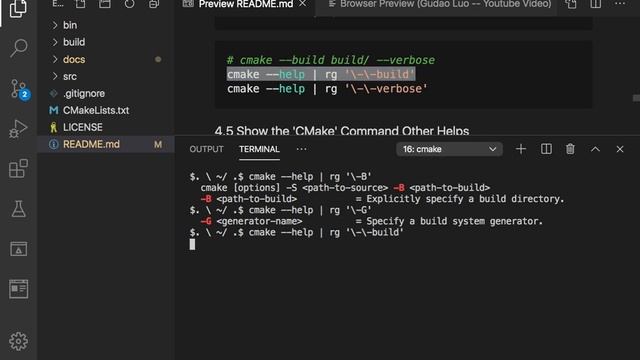Kill the terminal with trash icon
The width and height of the screenshot is (640, 360).
tap(570, 149)
